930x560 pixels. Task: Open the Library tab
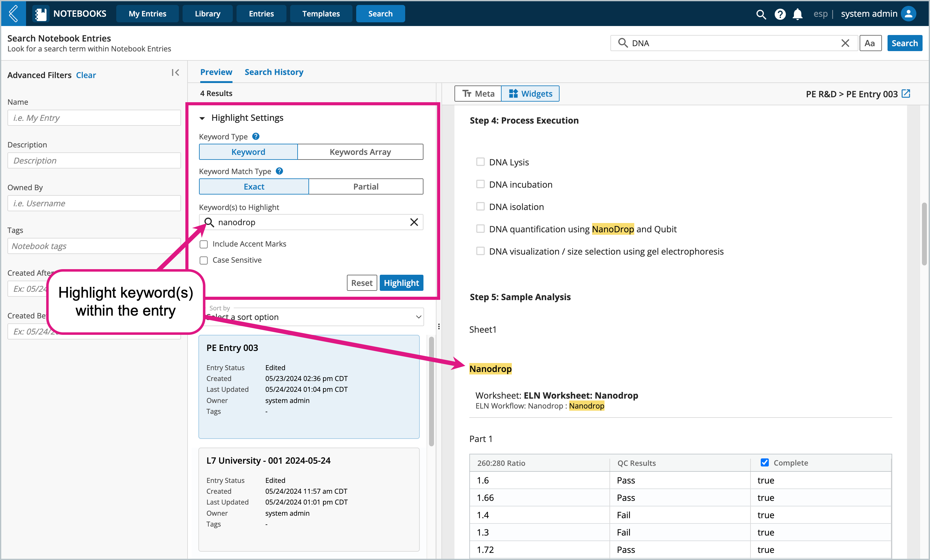(208, 14)
